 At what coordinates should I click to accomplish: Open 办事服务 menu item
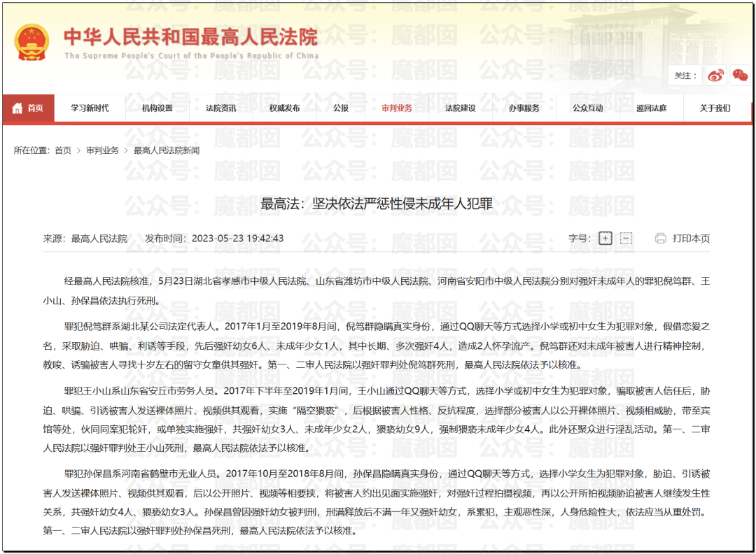524,108
